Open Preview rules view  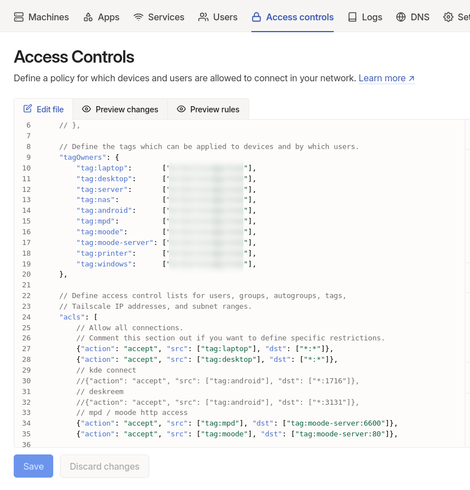pyautogui.click(x=208, y=109)
